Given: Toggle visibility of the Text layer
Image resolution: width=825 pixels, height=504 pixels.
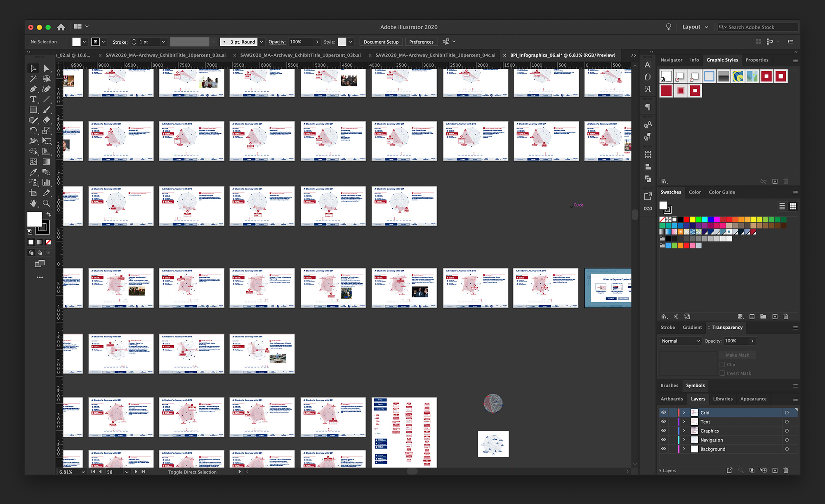Looking at the screenshot, I should click(663, 422).
